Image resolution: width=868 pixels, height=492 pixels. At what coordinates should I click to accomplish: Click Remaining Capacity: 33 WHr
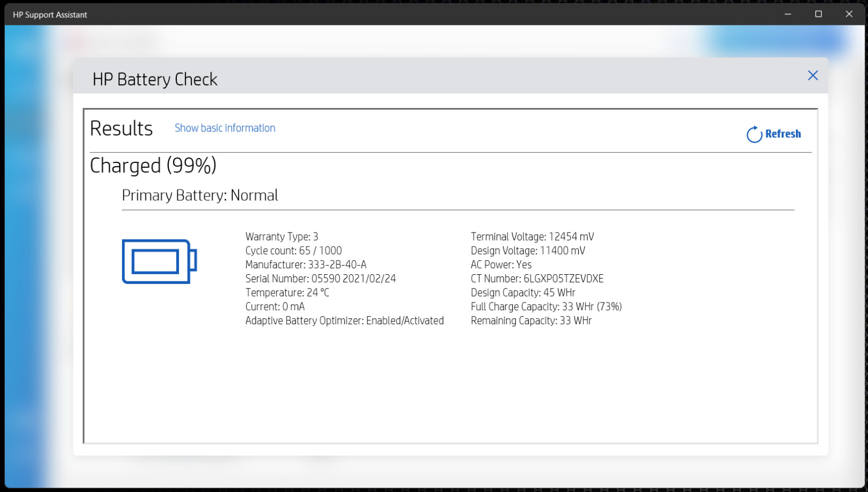pos(531,321)
